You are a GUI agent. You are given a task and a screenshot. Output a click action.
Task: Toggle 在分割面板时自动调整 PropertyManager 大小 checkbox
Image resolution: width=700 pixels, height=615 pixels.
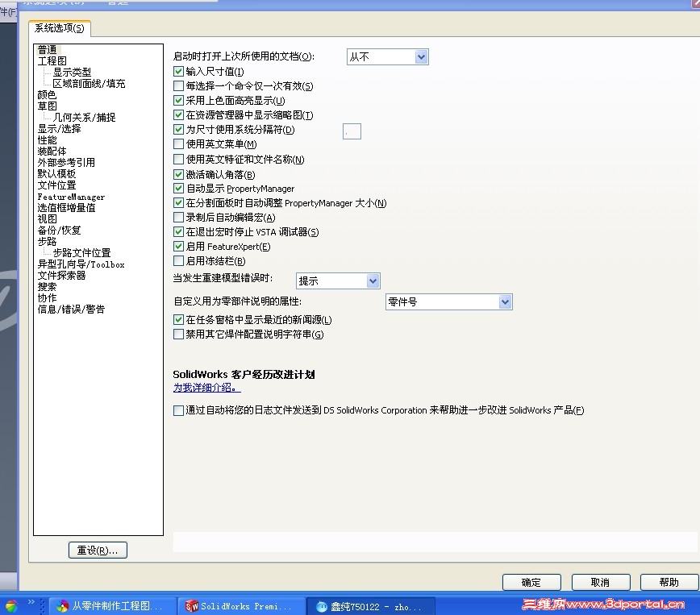pos(178,203)
